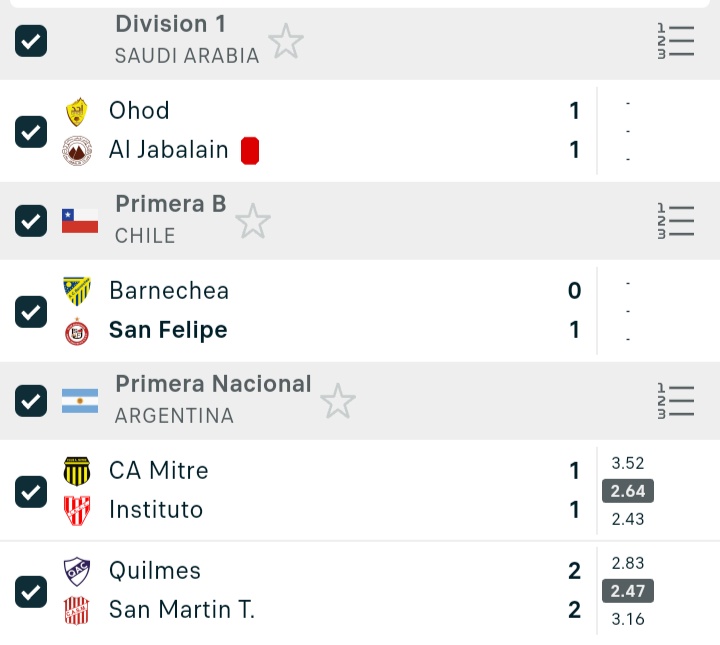Screen dimensions: 720x645
Task: Uncheck the CA Mitre vs Instituto match
Action: (31, 491)
